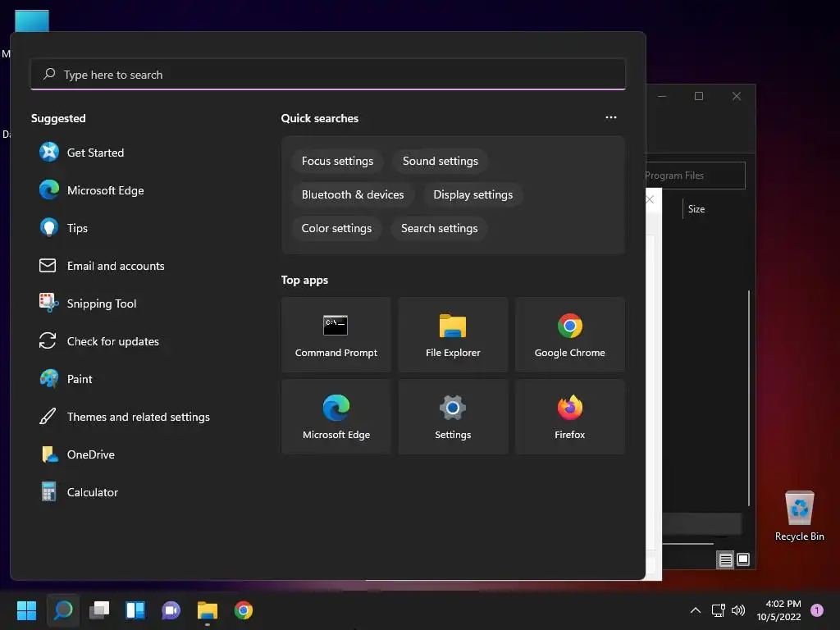The height and width of the screenshot is (630, 840).
Task: Click Program Files search box in Explorer
Action: click(696, 176)
